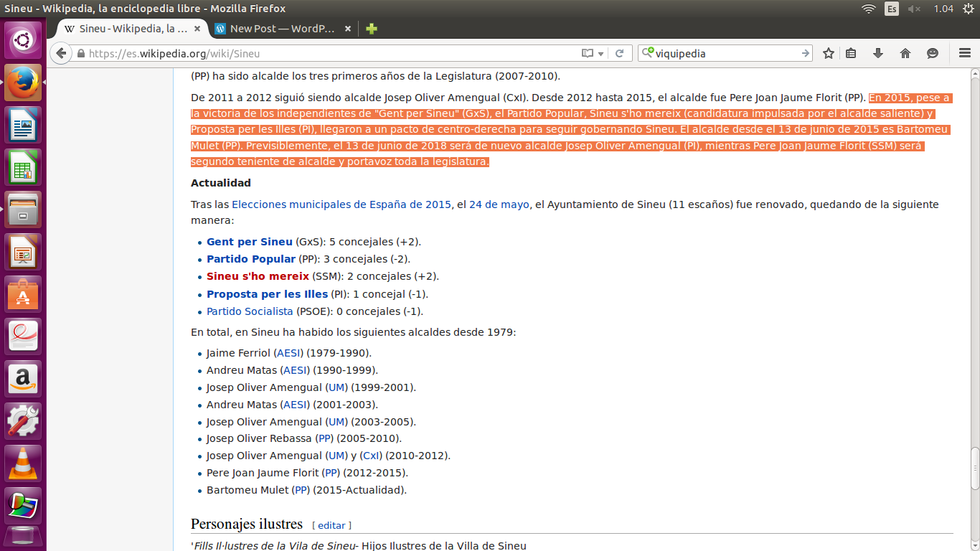Click the Firefox Hello smiley icon
Viewport: 980px width, 551px height.
pyautogui.click(x=933, y=53)
